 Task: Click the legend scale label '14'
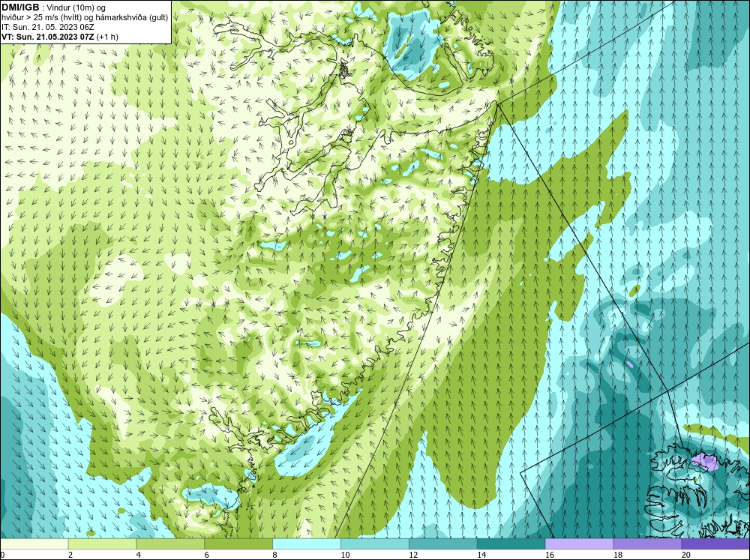(x=481, y=555)
